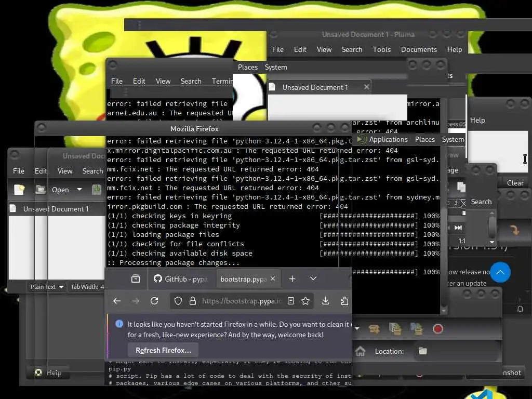The width and height of the screenshot is (532, 399).
Task: Click the Open button in left Pluma toolbar
Action: [60, 190]
